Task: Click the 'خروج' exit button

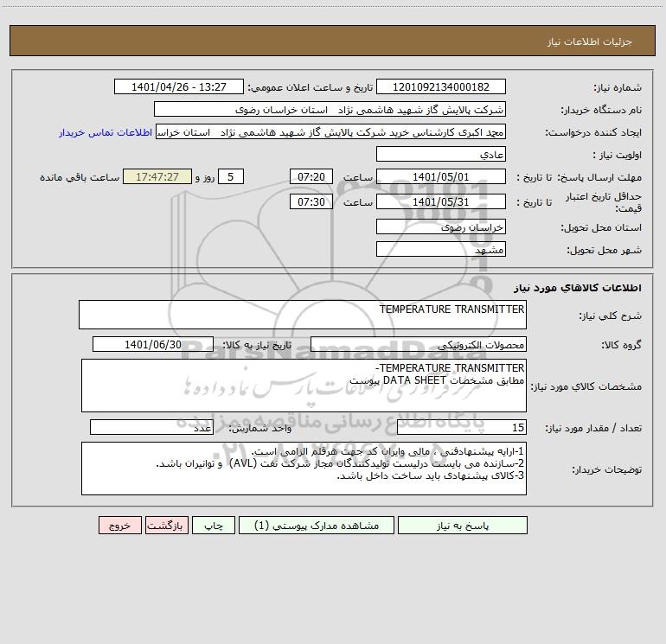Action: point(119,526)
